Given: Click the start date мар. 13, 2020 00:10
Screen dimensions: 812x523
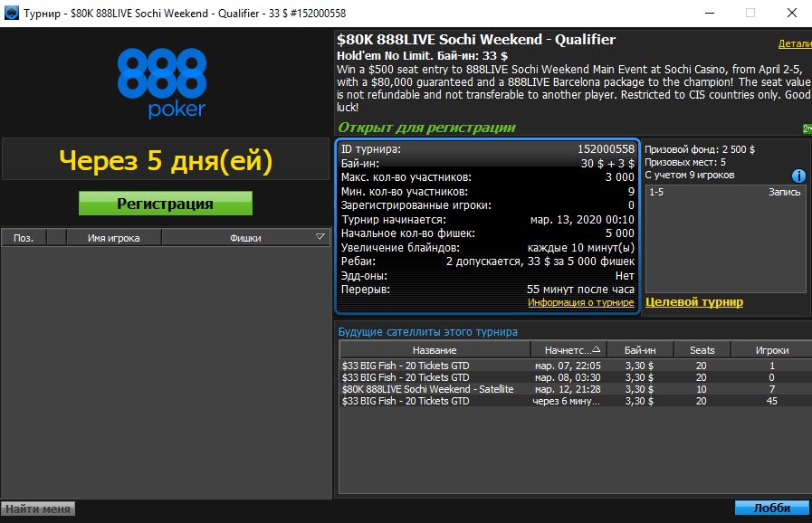Looking at the screenshot, I should [x=582, y=220].
